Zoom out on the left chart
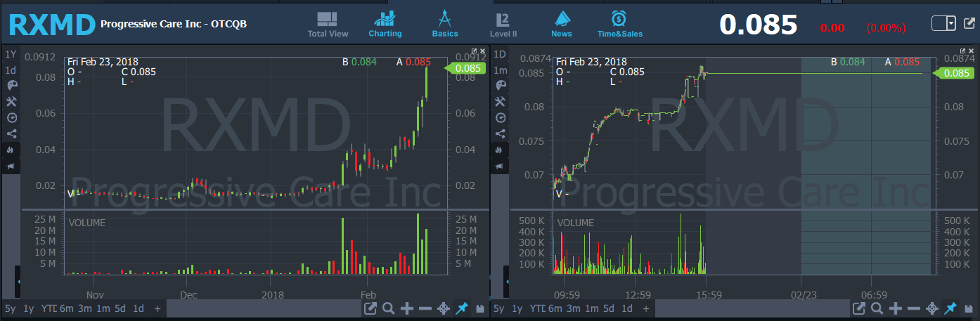980x321 pixels. [425, 308]
